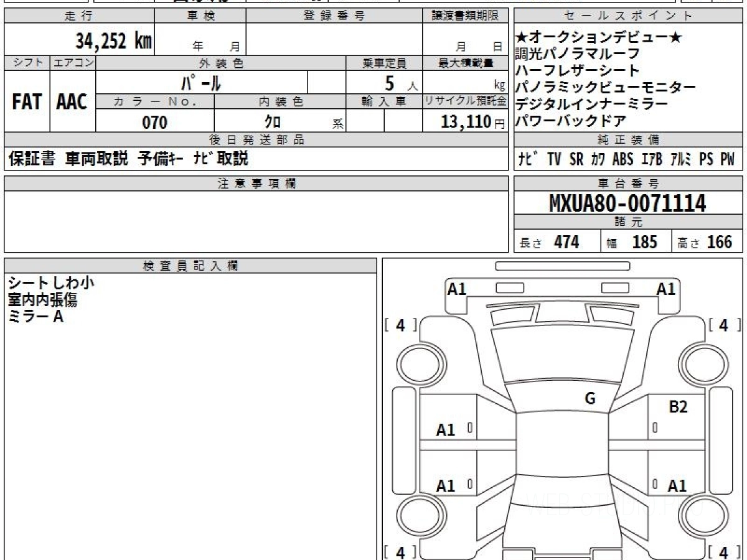Click the FAT shift value
This screenshot has width=747, height=560.
tap(27, 103)
